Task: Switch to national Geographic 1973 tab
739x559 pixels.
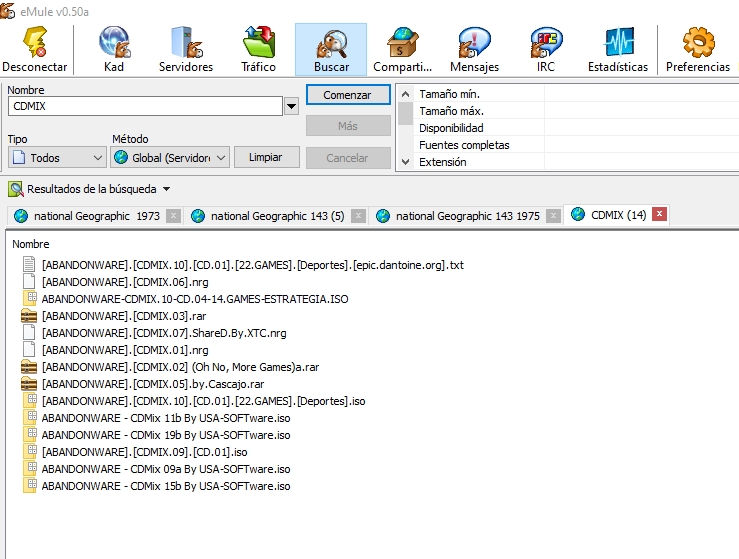Action: point(97,216)
